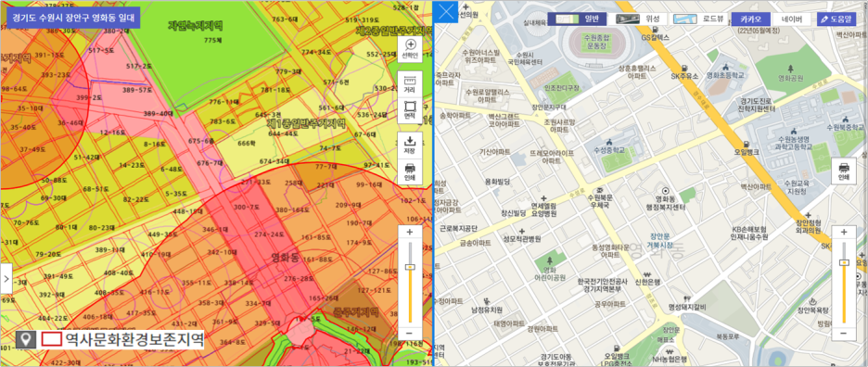Click the 수원농생명 과학고등학교 school icon
This screenshot has width=868, height=367.
click(x=793, y=132)
